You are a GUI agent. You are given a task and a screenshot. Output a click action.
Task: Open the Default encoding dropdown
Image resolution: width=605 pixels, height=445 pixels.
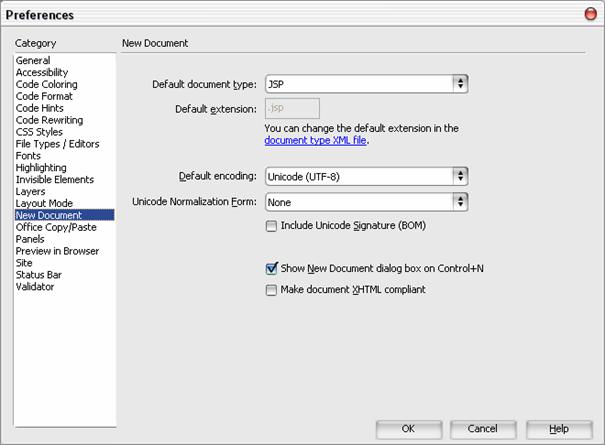click(367, 176)
